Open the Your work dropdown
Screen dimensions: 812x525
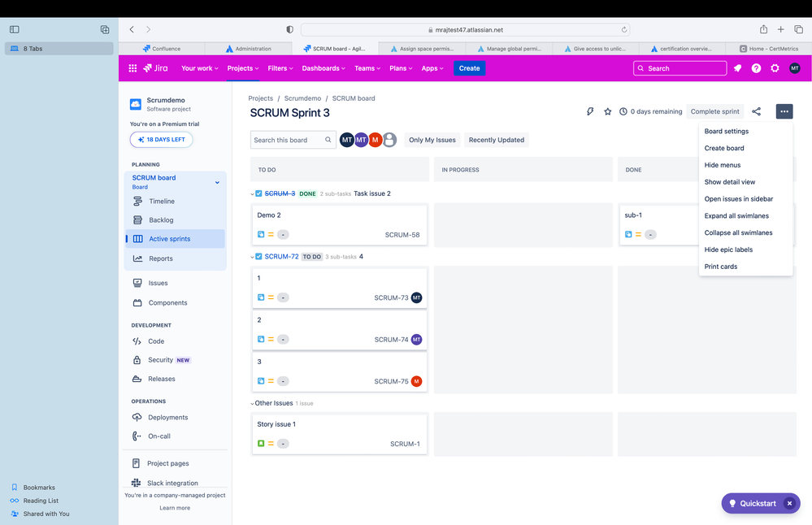click(199, 68)
